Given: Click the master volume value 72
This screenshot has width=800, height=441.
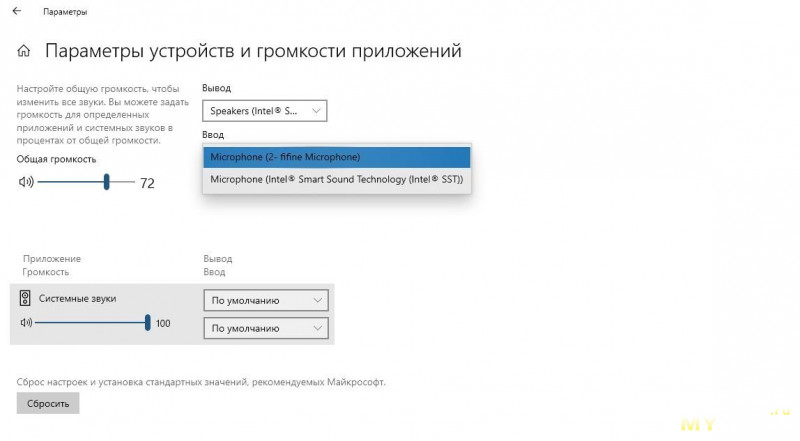Looking at the screenshot, I should pyautogui.click(x=147, y=183).
